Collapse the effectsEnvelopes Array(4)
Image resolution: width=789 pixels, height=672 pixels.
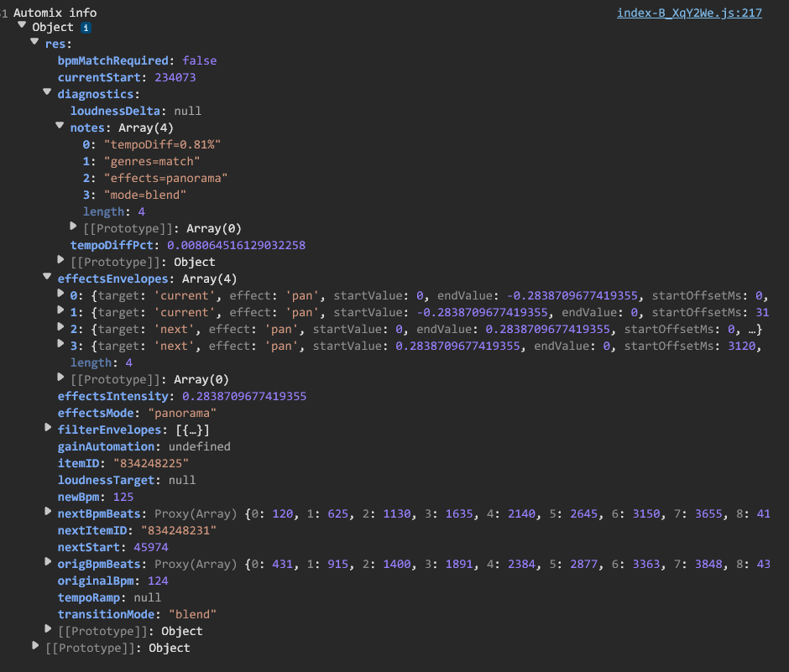click(x=47, y=276)
